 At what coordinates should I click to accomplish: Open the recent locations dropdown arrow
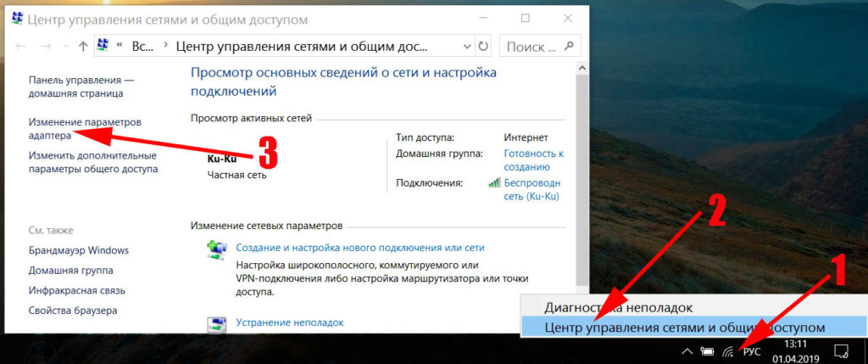[64, 46]
